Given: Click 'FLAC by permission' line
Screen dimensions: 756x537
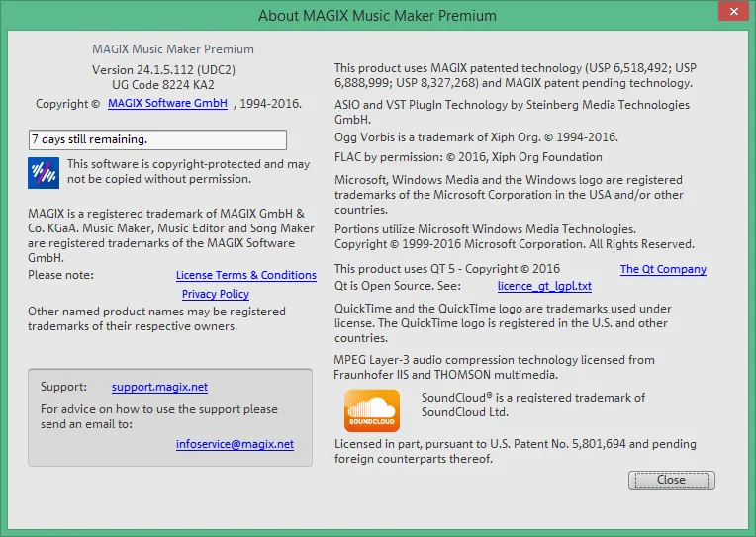Looking at the screenshot, I should pos(468,157).
